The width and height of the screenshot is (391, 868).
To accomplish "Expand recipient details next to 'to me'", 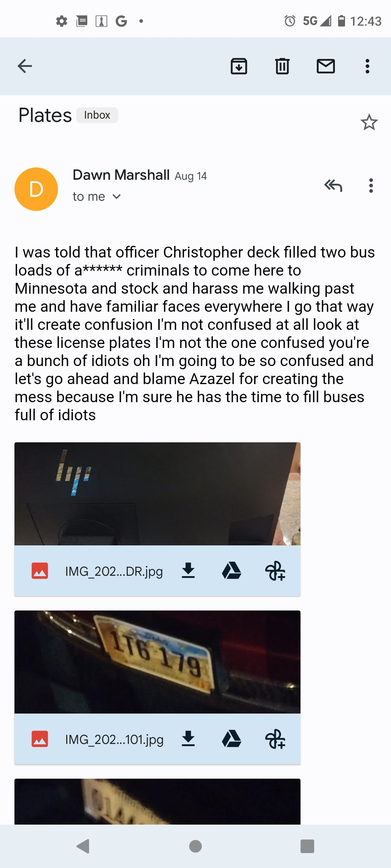I will click(x=117, y=196).
